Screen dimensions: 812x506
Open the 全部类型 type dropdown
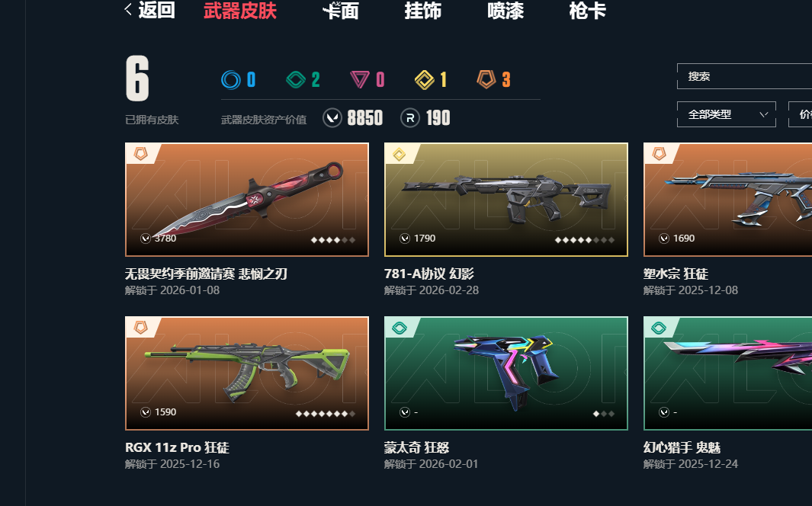pos(726,114)
